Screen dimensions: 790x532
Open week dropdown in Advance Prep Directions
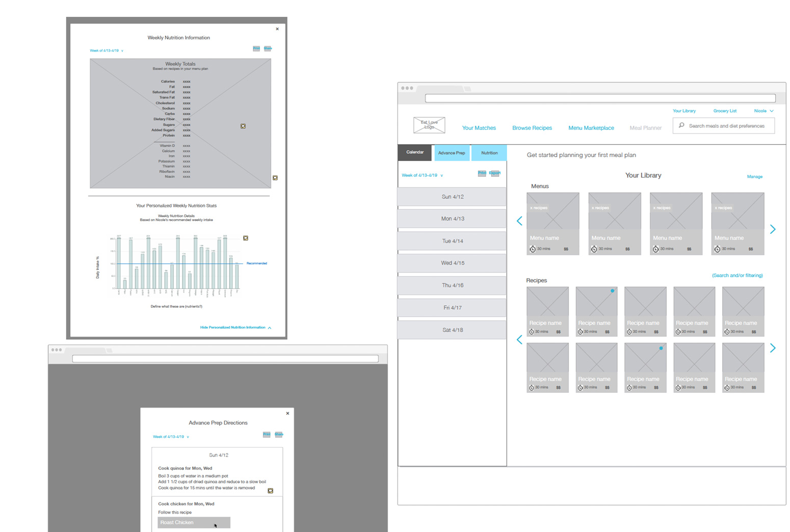click(x=171, y=437)
